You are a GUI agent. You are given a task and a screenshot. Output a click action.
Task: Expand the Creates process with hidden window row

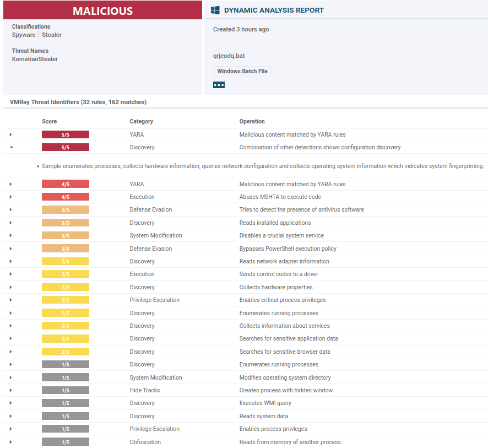(10, 390)
